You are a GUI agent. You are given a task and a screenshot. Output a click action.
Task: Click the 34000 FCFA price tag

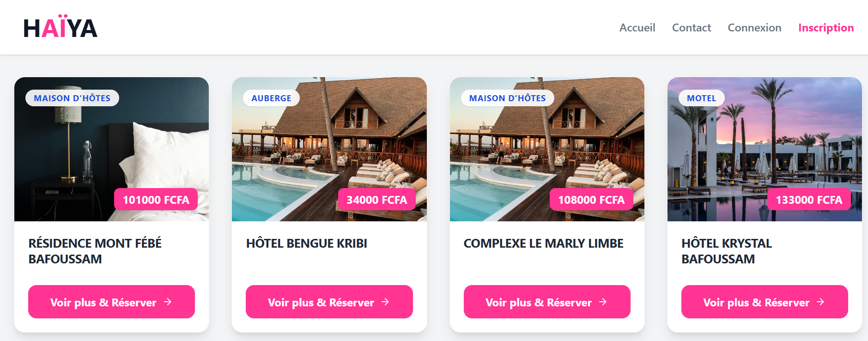376,200
